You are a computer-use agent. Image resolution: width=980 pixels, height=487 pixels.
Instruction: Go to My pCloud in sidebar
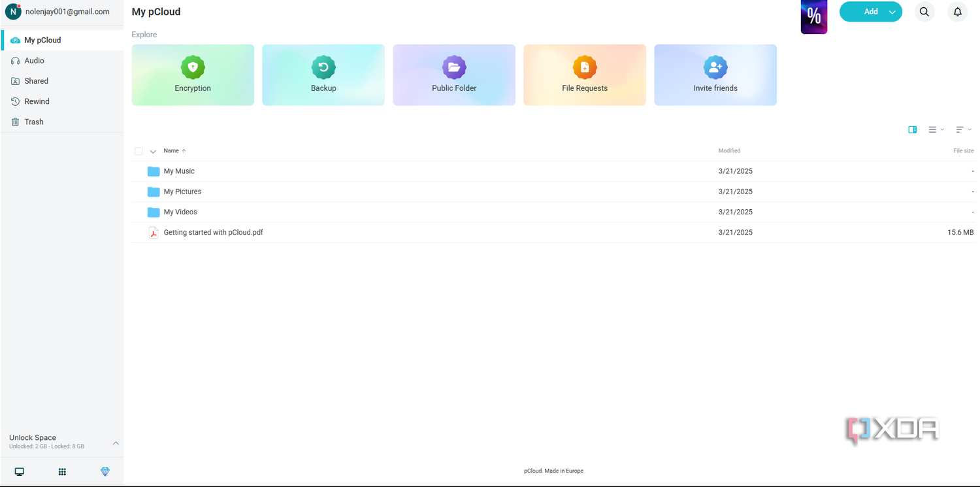(62, 40)
